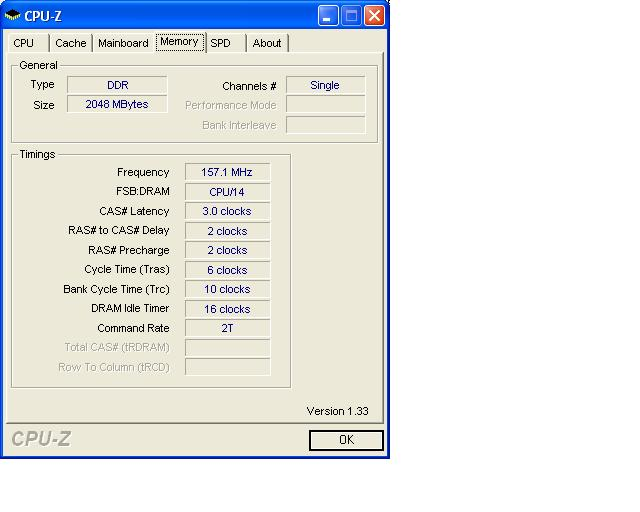The height and width of the screenshot is (512, 640).
Task: Click the Cycle Time (Tras) value 6 clocks
Action: [227, 270]
